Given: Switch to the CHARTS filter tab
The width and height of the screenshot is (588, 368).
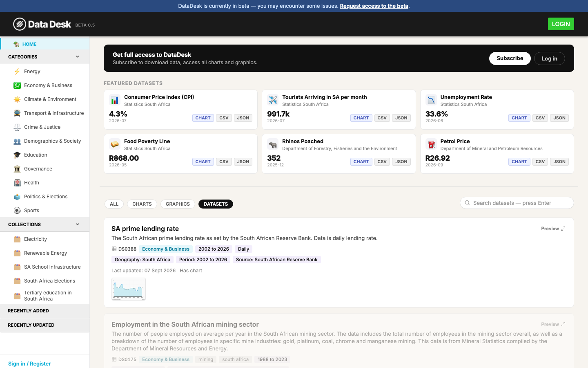Looking at the screenshot, I should [142, 204].
